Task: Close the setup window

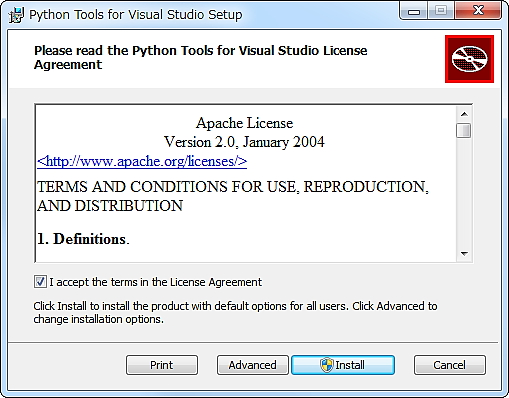Action: (x=478, y=11)
